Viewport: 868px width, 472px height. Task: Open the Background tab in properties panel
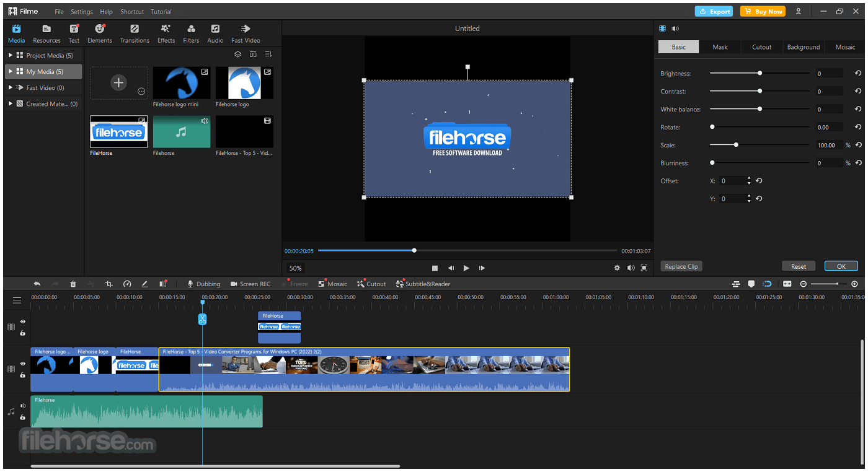[x=804, y=47]
